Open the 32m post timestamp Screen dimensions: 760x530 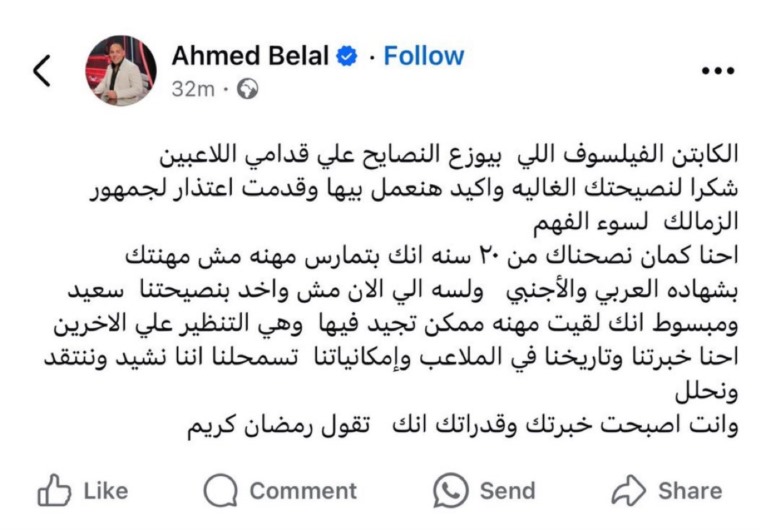point(193,89)
